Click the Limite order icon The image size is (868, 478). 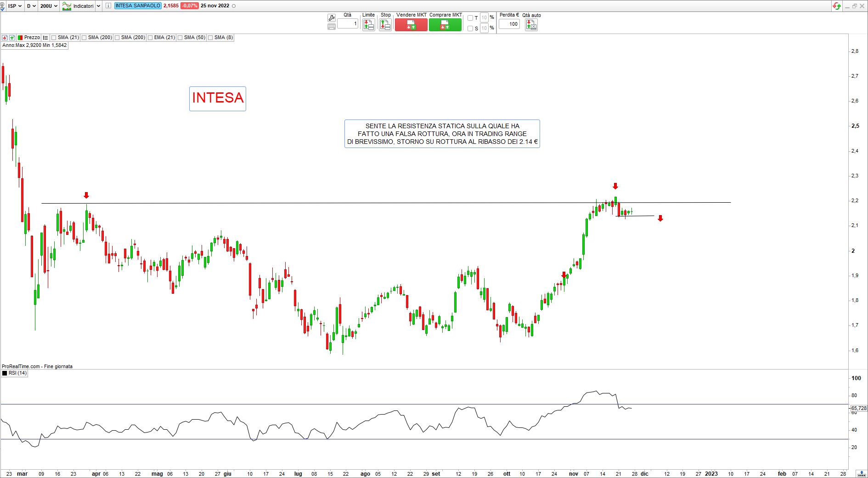[368, 25]
